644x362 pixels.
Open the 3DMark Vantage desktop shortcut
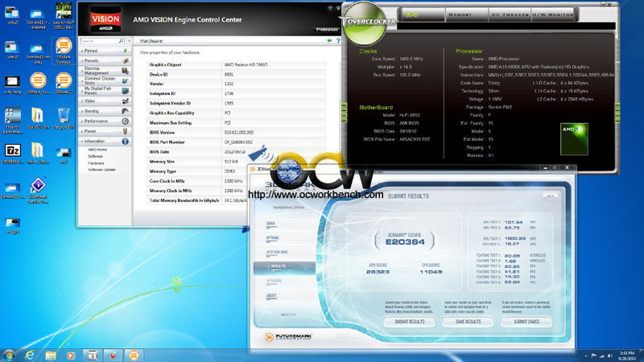click(x=64, y=51)
